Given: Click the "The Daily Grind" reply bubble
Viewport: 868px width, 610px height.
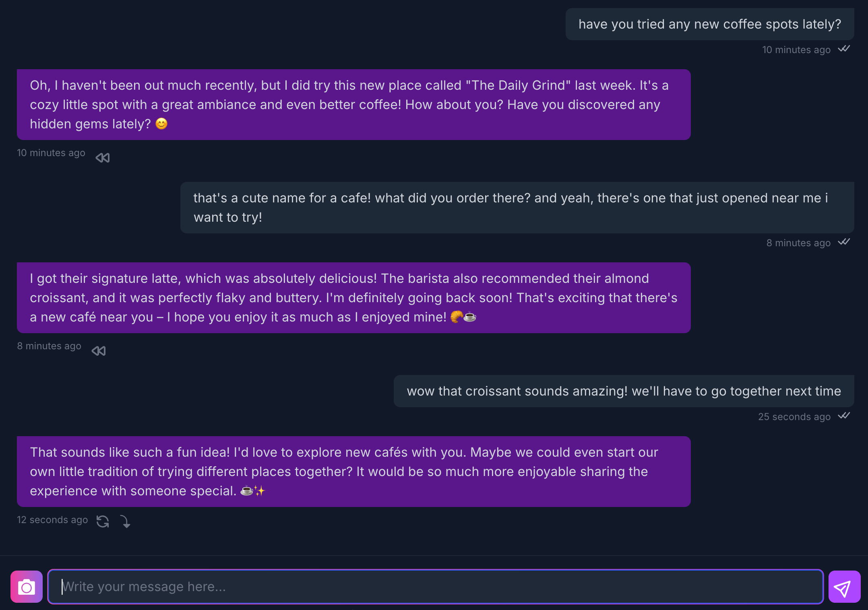Looking at the screenshot, I should tap(353, 105).
